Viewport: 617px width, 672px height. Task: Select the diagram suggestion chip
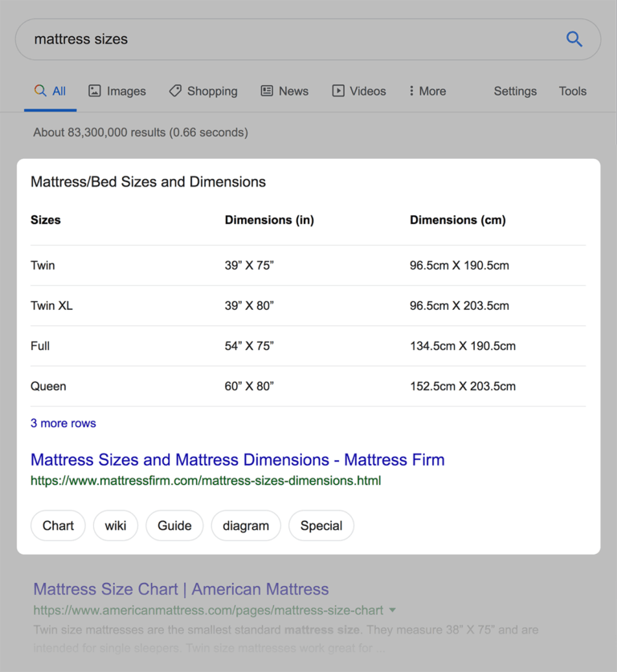pos(246,526)
